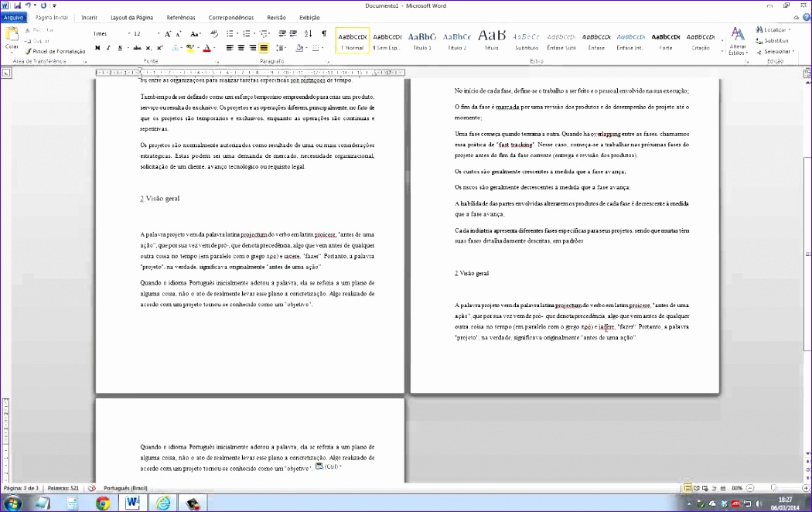Click Palavras: 521 word count

[x=63, y=488]
